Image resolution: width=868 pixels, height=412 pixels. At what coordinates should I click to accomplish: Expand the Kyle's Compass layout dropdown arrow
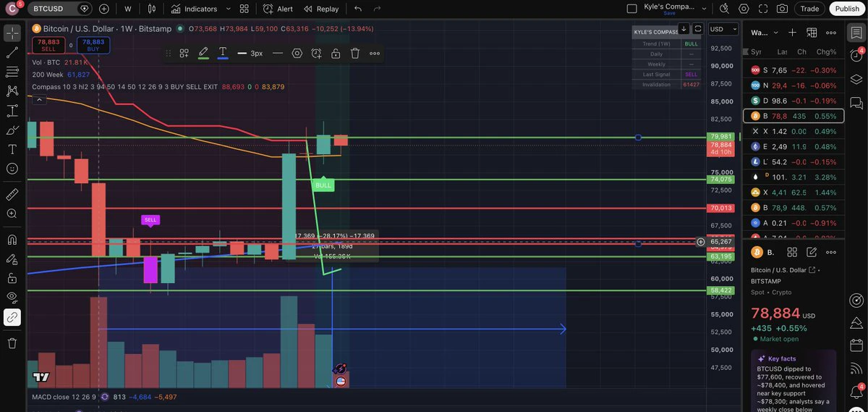point(704,9)
